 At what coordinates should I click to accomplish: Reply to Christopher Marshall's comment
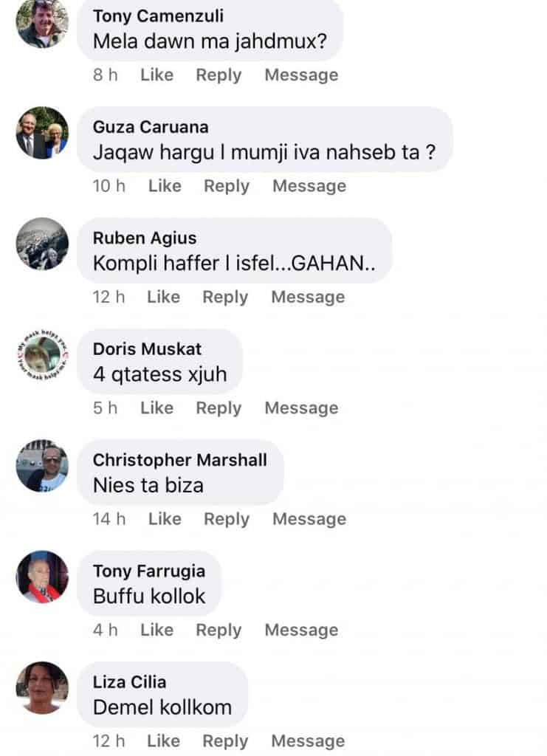coord(227,519)
